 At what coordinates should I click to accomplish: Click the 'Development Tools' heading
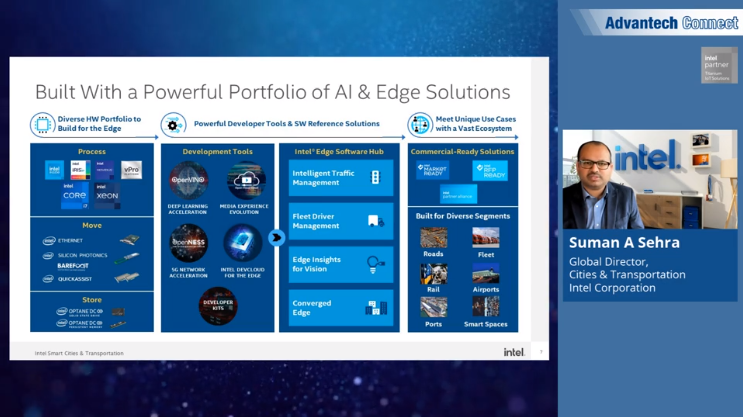coord(217,152)
